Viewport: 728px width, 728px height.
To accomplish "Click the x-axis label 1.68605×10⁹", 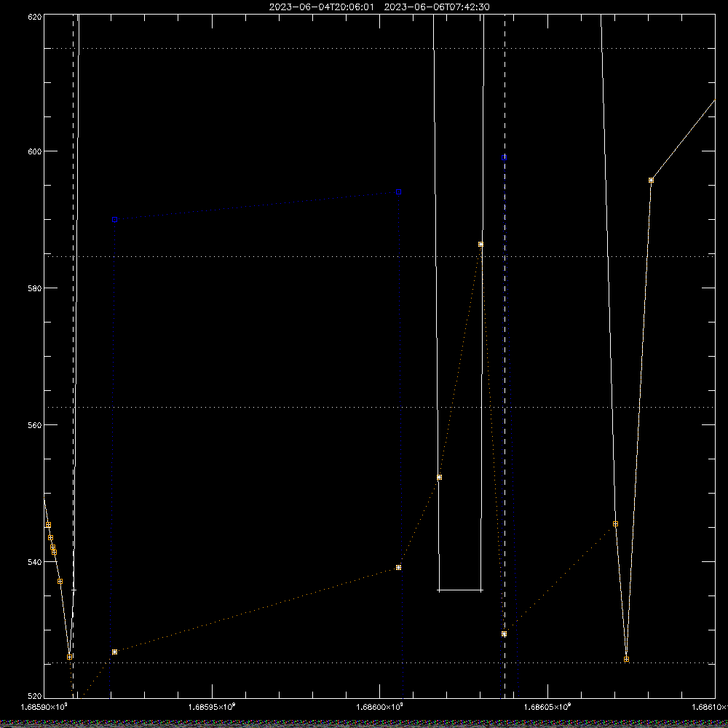I will click(x=548, y=707).
